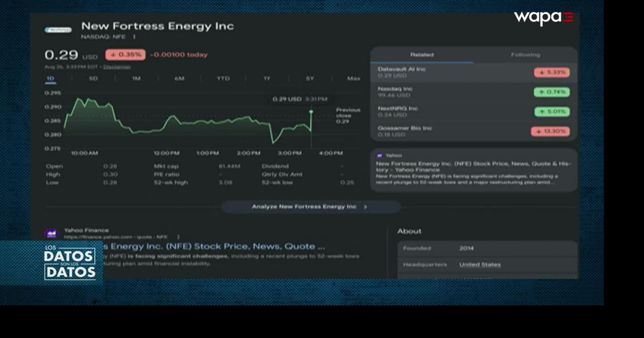644x338 pixels.
Task: Open the Disclaimer link under the price
Action: tap(117, 66)
